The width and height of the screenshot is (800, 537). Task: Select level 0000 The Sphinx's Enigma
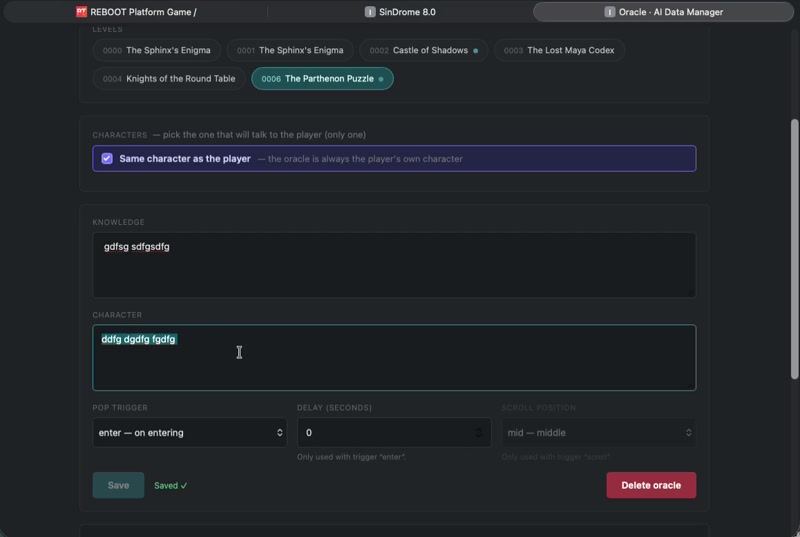pyautogui.click(x=157, y=50)
